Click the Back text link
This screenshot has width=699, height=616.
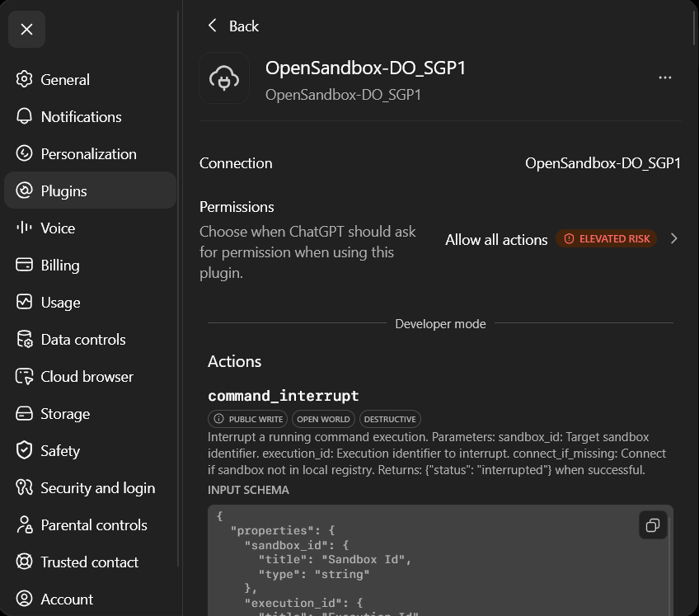[244, 26]
